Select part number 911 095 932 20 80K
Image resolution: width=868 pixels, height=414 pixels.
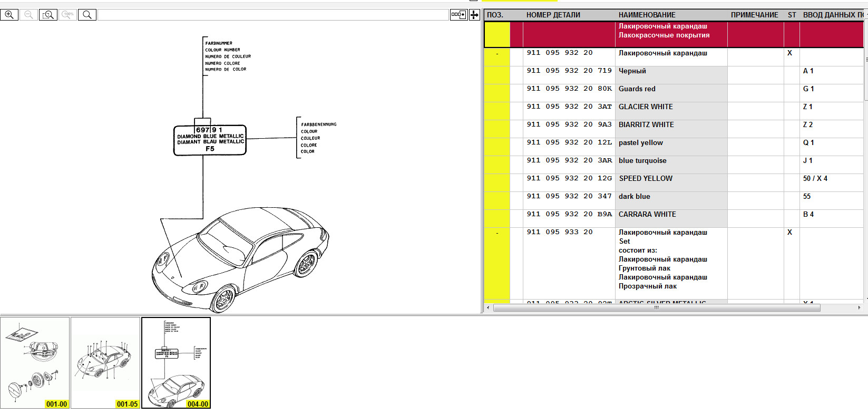click(x=569, y=89)
